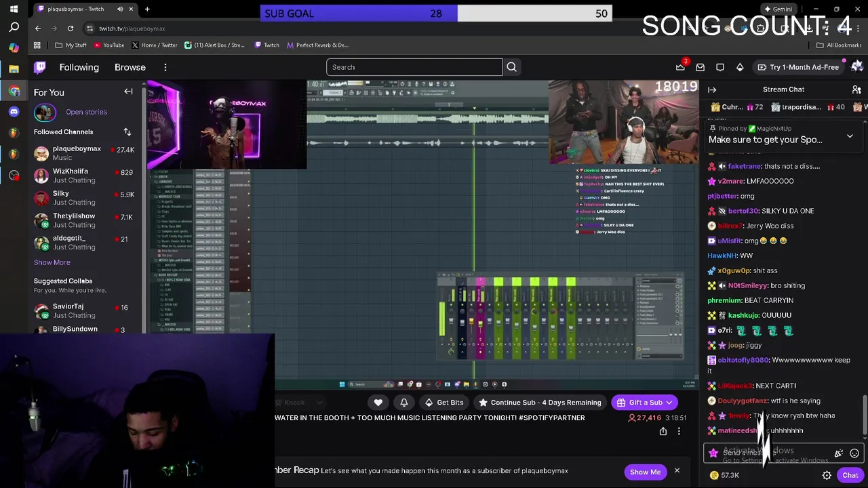The height and width of the screenshot is (488, 868).
Task: Click the search magnifier button
Action: click(x=512, y=67)
